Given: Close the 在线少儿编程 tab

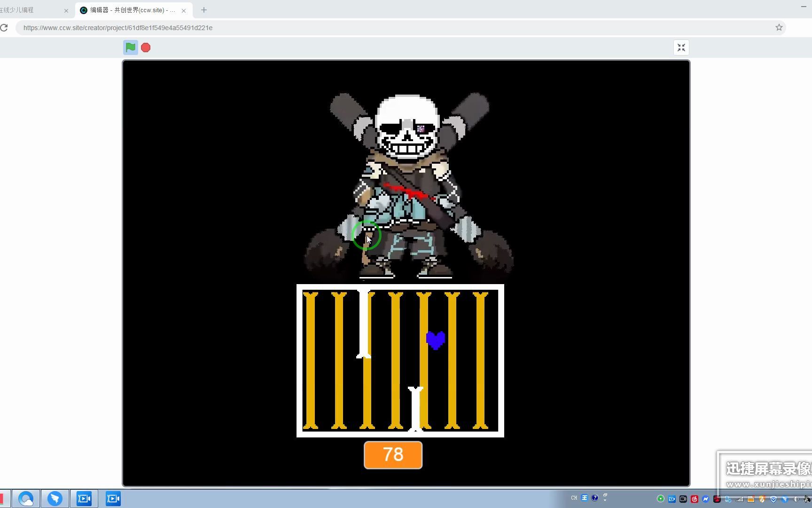Looking at the screenshot, I should click(66, 10).
